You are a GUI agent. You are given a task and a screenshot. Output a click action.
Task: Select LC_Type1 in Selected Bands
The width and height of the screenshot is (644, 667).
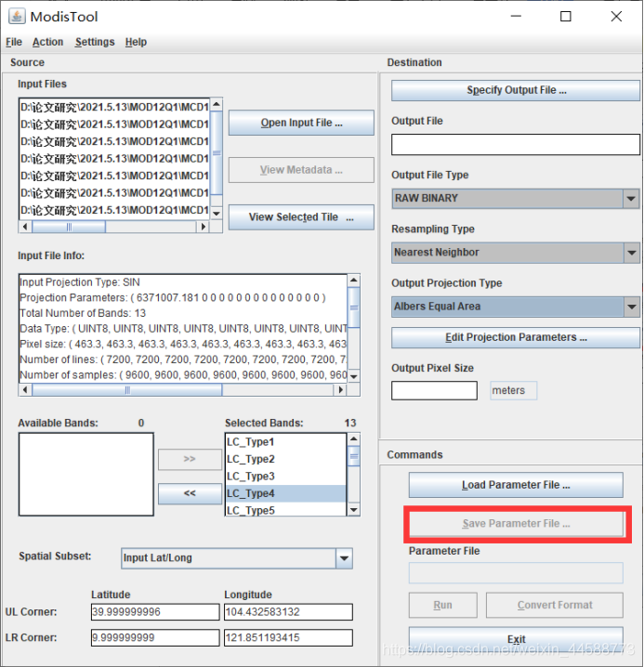tap(286, 442)
